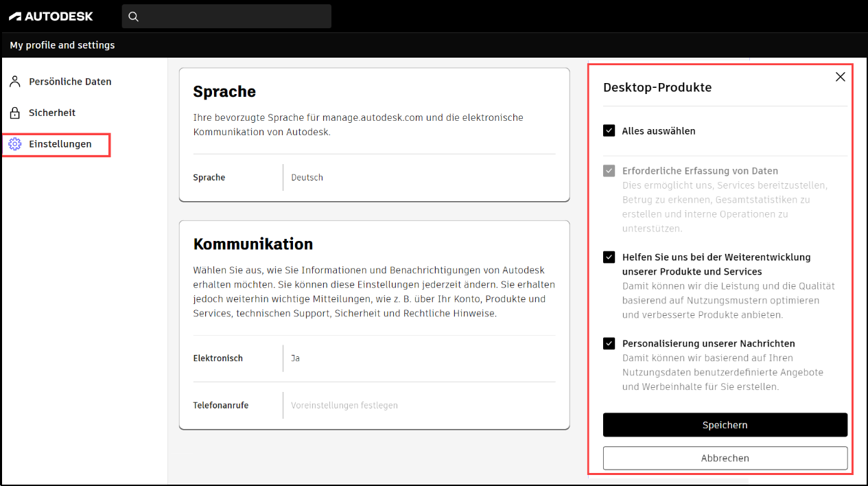This screenshot has width=868, height=486.
Task: Uncheck Personalisierung unserer Nachrichten
Action: coord(609,343)
